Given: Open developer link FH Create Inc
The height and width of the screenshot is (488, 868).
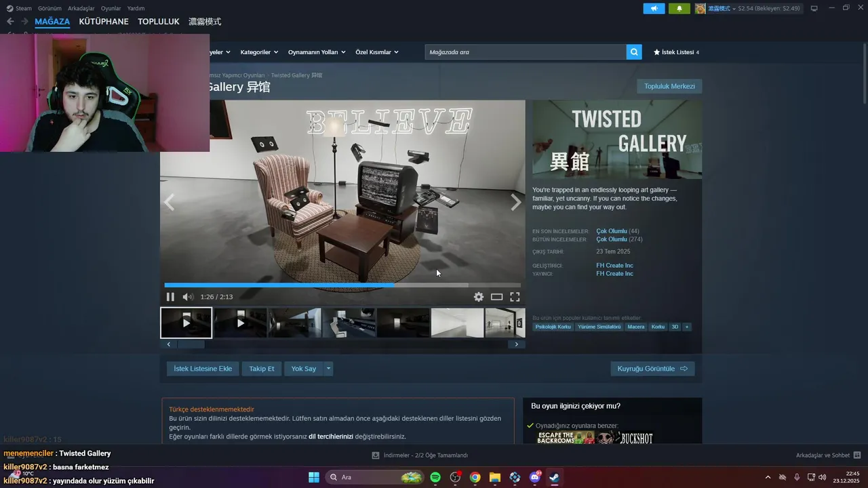Looking at the screenshot, I should [x=614, y=266].
